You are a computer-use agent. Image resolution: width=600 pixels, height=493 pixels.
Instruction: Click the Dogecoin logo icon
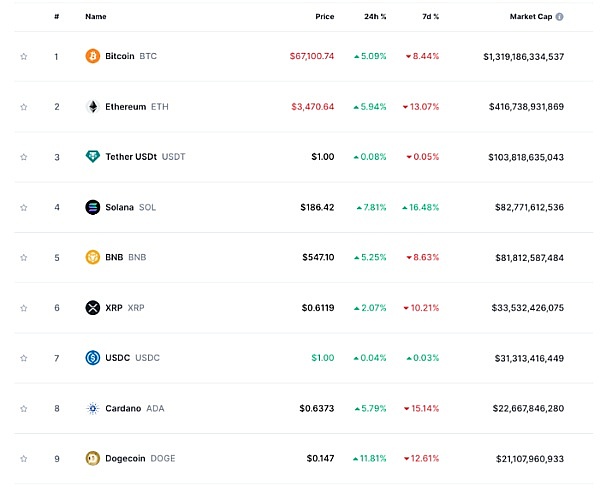click(x=92, y=459)
